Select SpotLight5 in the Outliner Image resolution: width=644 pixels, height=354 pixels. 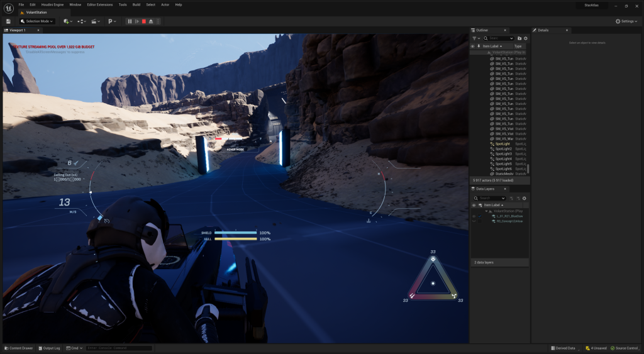click(x=499, y=164)
